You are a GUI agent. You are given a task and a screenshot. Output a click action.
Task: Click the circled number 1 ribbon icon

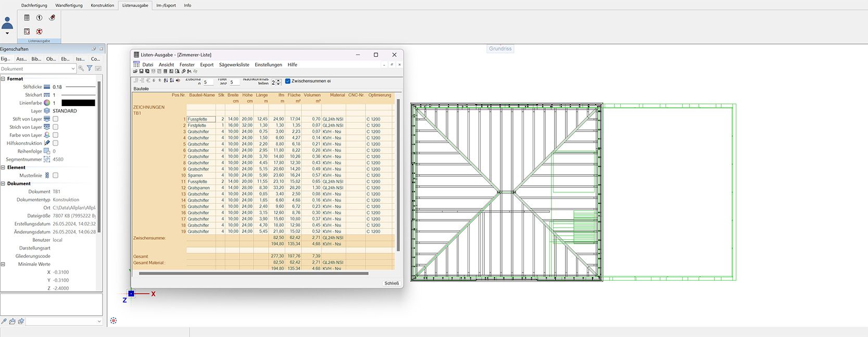40,18
